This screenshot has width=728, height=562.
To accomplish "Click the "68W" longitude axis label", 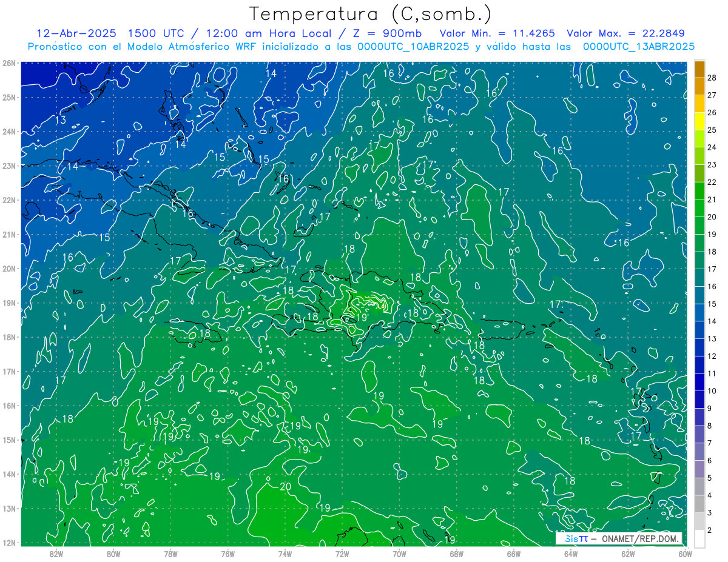I will click(x=457, y=554).
